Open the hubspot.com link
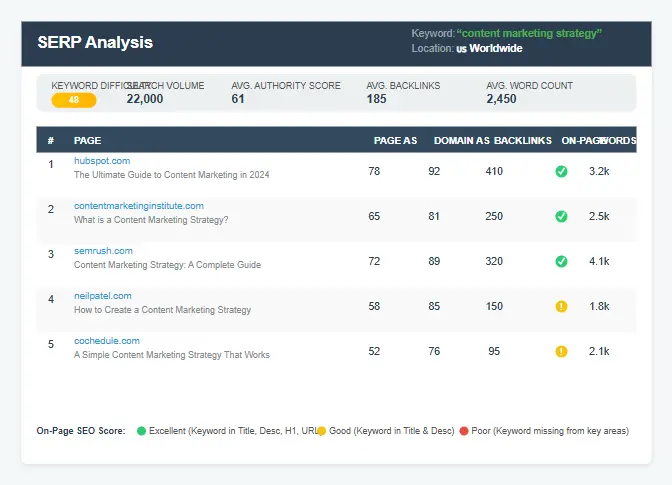 point(102,161)
